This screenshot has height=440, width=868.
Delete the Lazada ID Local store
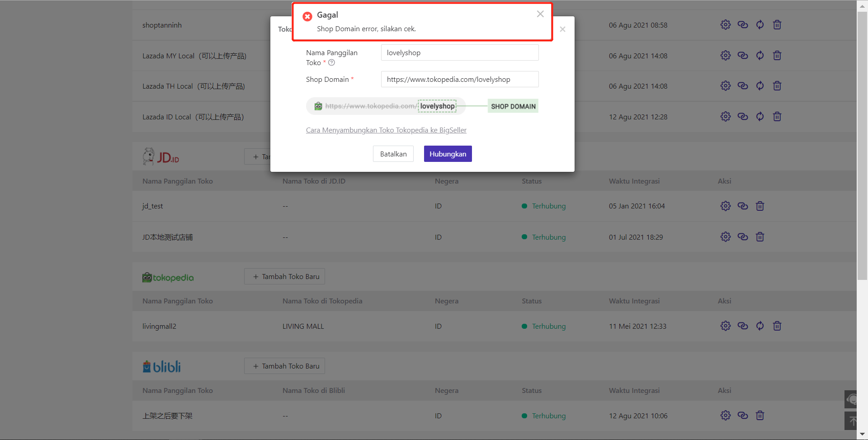coord(777,117)
